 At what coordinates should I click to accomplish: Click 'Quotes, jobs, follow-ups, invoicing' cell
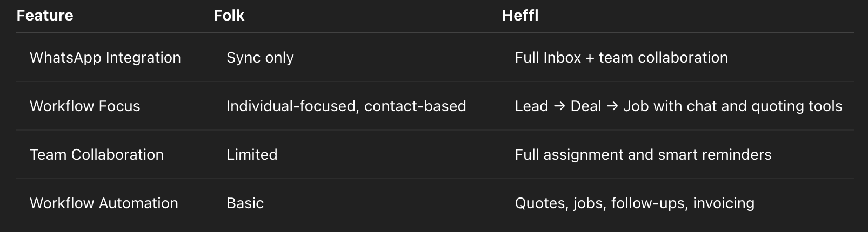point(635,203)
